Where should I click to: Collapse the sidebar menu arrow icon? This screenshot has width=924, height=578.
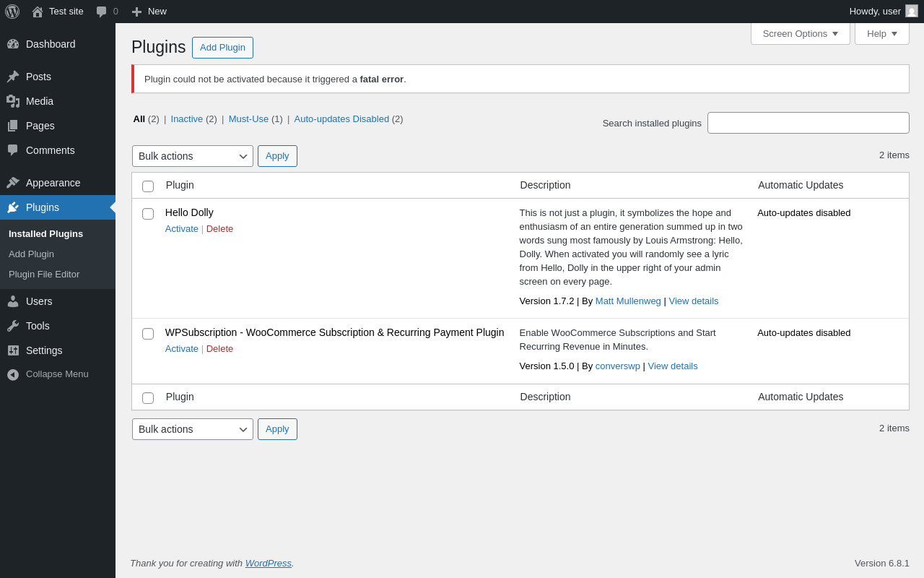tap(13, 374)
